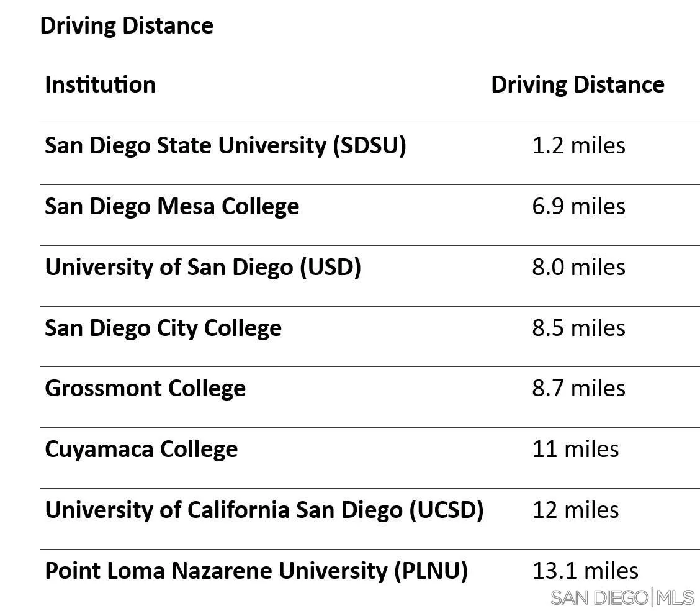The image size is (700, 611).
Task: Select the 8.5 miles distance value
Action: (578, 328)
